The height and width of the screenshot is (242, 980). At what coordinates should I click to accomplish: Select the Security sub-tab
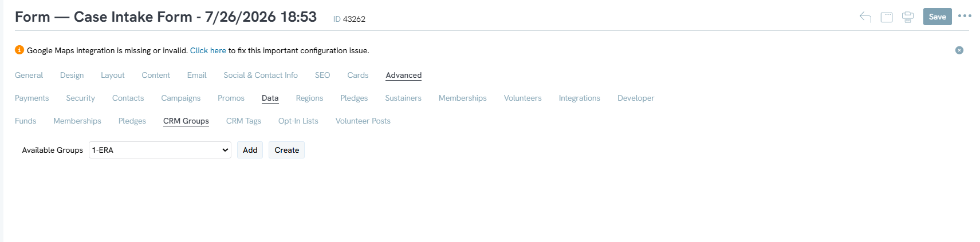click(80, 98)
